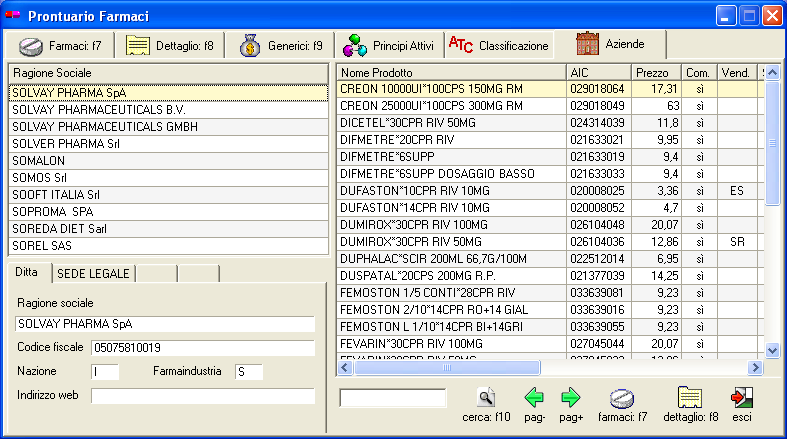
Task: Sort by Nome Prodotto column header
Action: click(x=450, y=73)
